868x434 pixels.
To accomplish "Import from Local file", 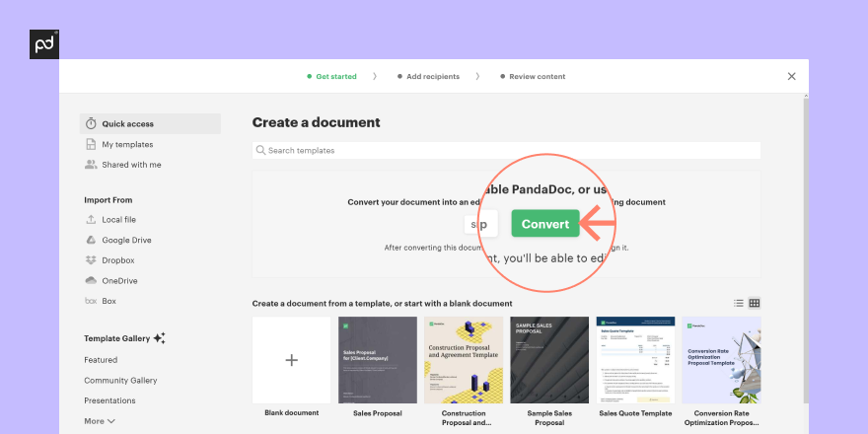I will click(x=118, y=220).
